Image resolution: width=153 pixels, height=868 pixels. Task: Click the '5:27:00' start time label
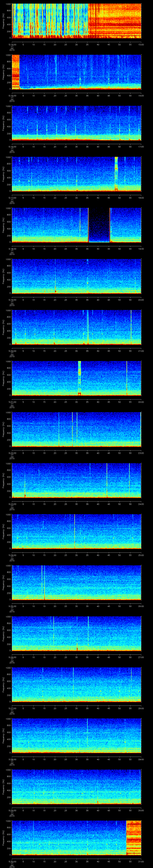tap(12, 708)
